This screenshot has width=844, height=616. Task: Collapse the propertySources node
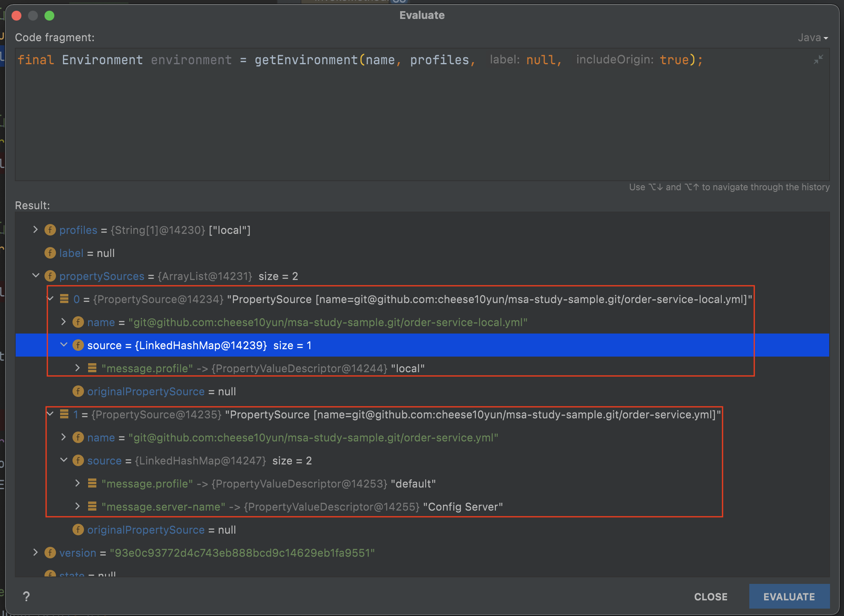click(x=35, y=276)
